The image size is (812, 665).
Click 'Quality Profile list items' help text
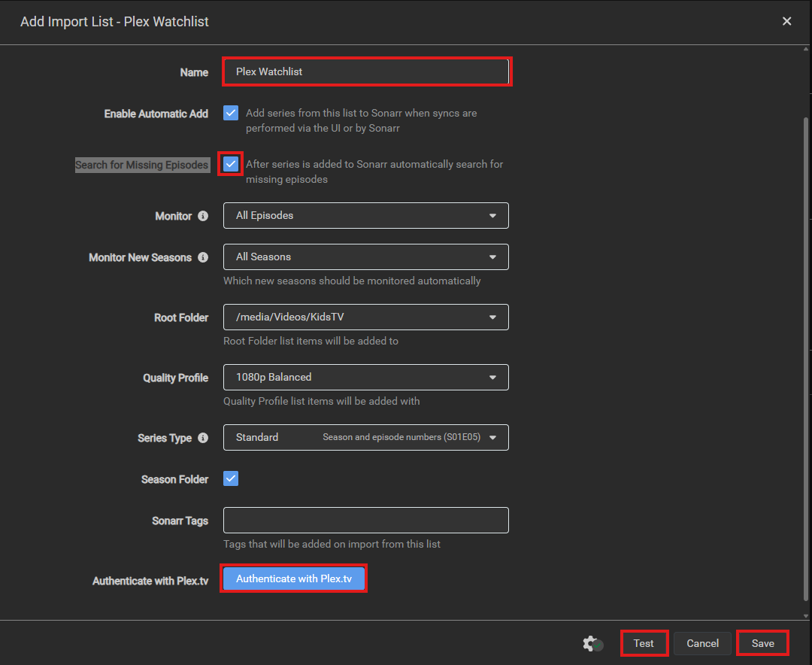click(322, 401)
